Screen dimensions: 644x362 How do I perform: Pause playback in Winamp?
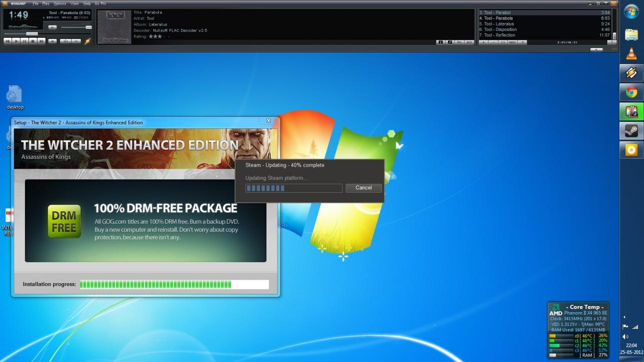[24, 41]
